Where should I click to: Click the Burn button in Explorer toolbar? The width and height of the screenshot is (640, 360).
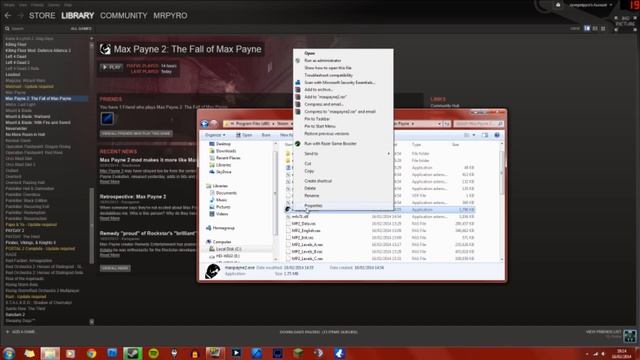coord(266,135)
